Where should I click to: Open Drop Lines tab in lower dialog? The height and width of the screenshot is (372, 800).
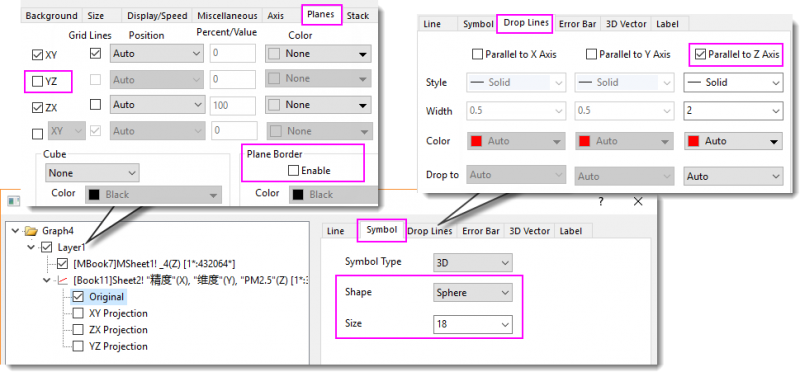430,231
